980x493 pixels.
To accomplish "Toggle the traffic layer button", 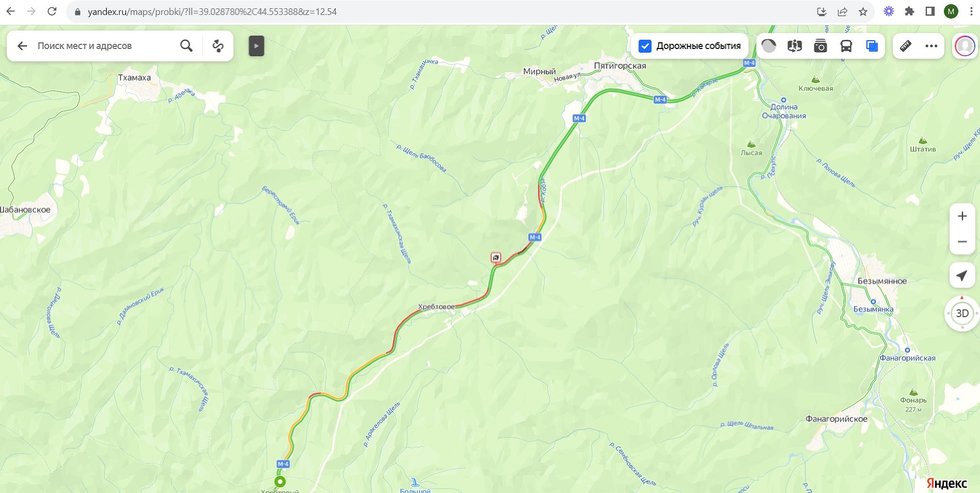I will coord(769,46).
